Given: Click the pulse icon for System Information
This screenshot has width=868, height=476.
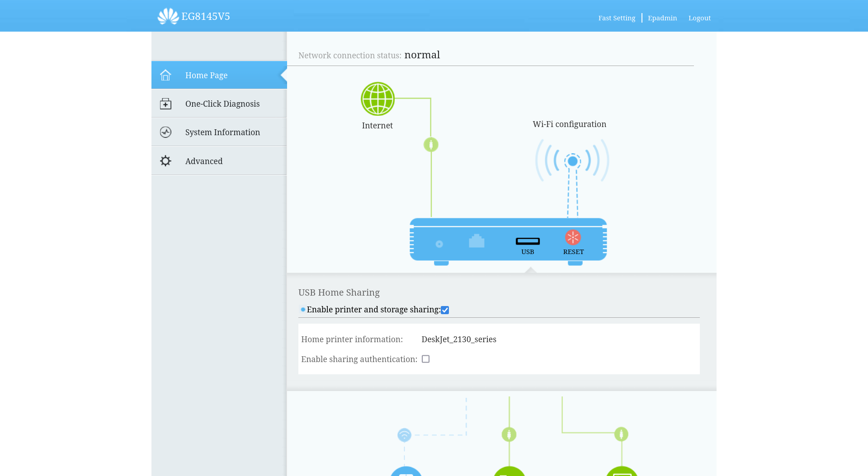Looking at the screenshot, I should (165, 132).
